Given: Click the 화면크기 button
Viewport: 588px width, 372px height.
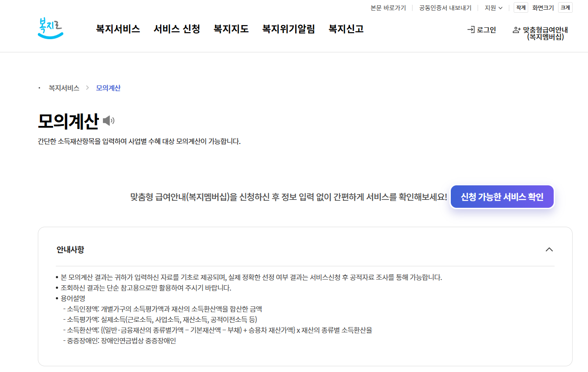Looking at the screenshot, I should [544, 7].
